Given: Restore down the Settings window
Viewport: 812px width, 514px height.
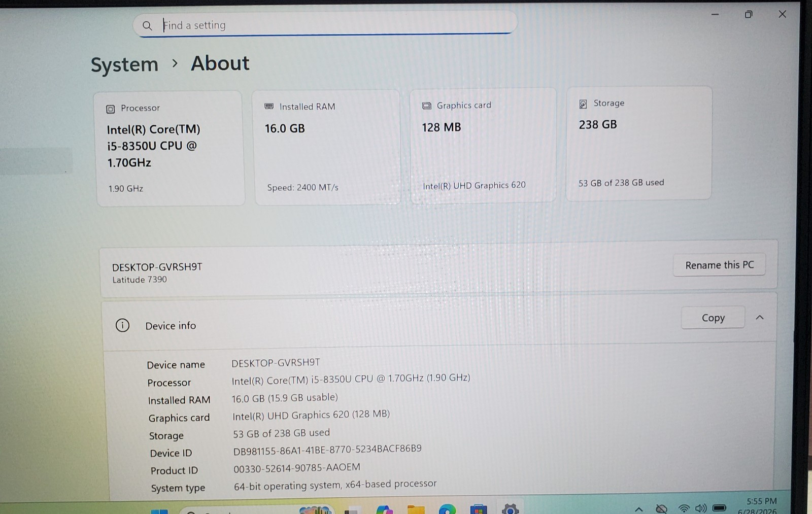Looking at the screenshot, I should pyautogui.click(x=749, y=14).
